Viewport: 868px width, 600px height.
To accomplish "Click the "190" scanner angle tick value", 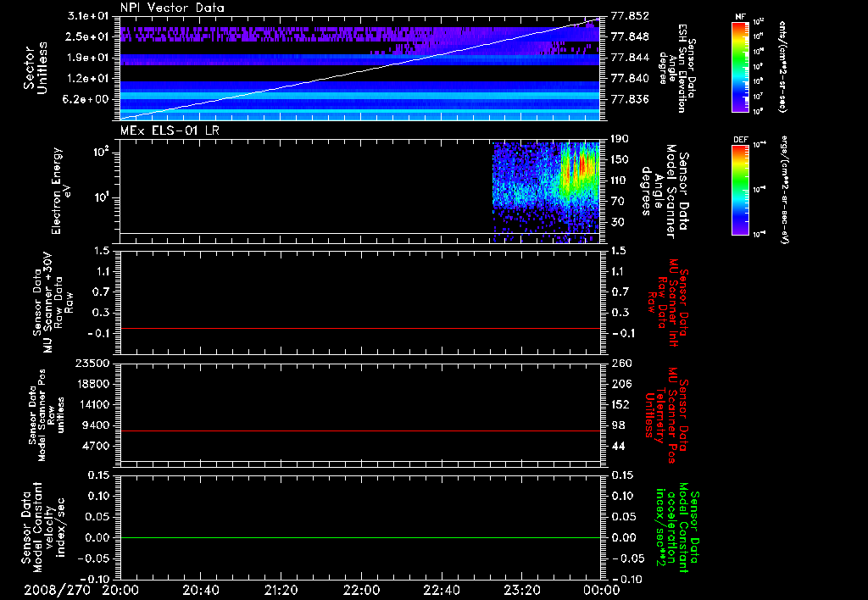I will pyautogui.click(x=620, y=139).
